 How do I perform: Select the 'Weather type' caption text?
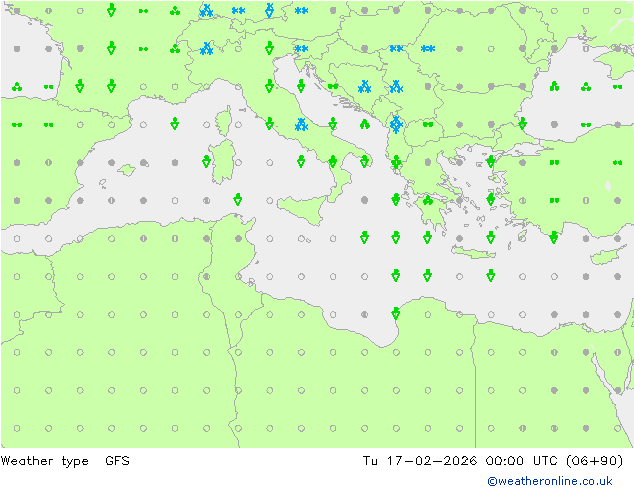point(44,461)
